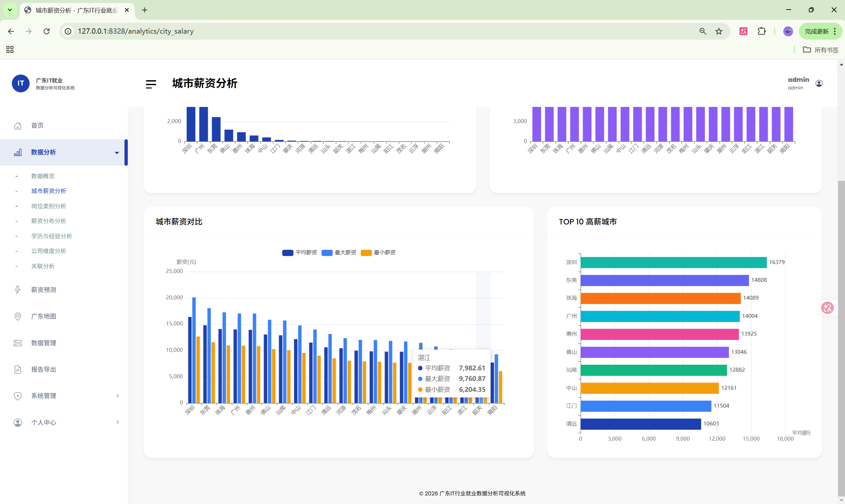Toggle 平均薪资 legend series
845x504 pixels.
[299, 252]
